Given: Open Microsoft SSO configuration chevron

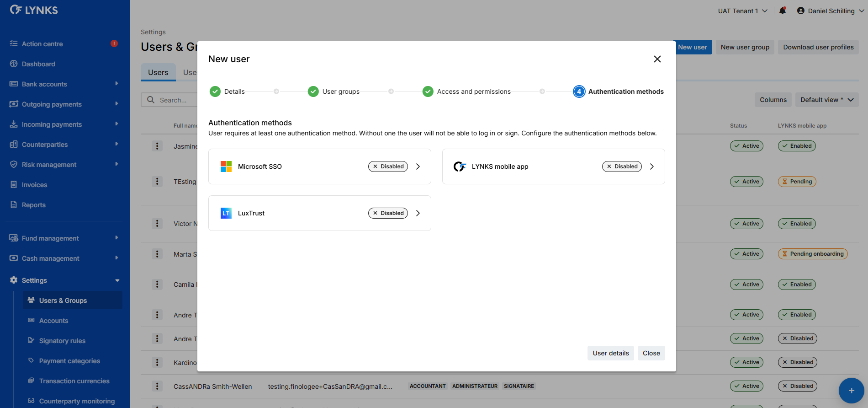Looking at the screenshot, I should [x=418, y=166].
